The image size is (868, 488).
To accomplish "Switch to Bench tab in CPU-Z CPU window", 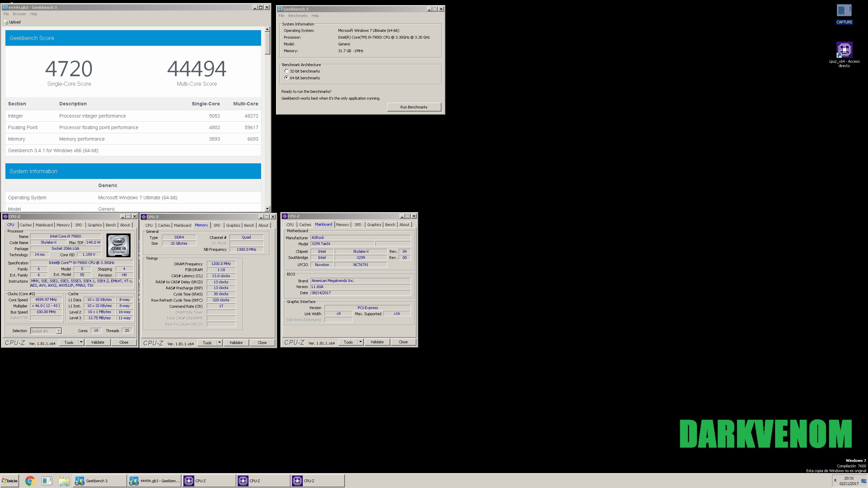I will pyautogui.click(x=111, y=225).
